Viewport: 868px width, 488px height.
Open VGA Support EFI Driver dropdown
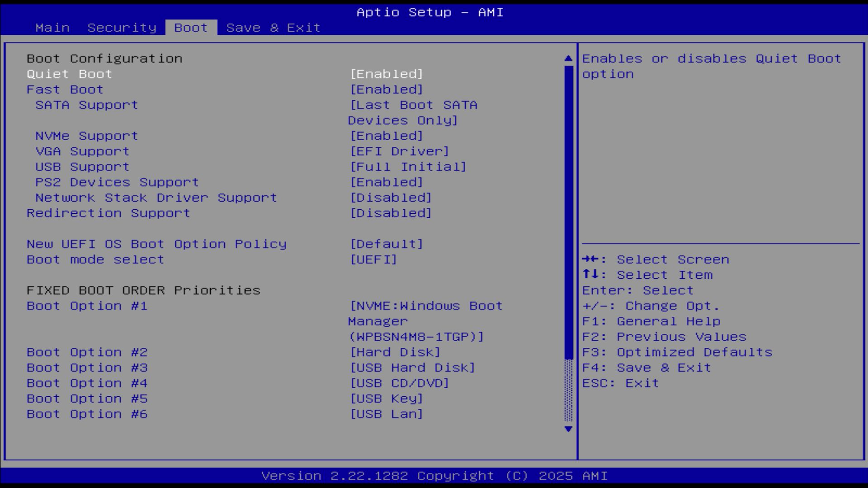click(x=399, y=151)
